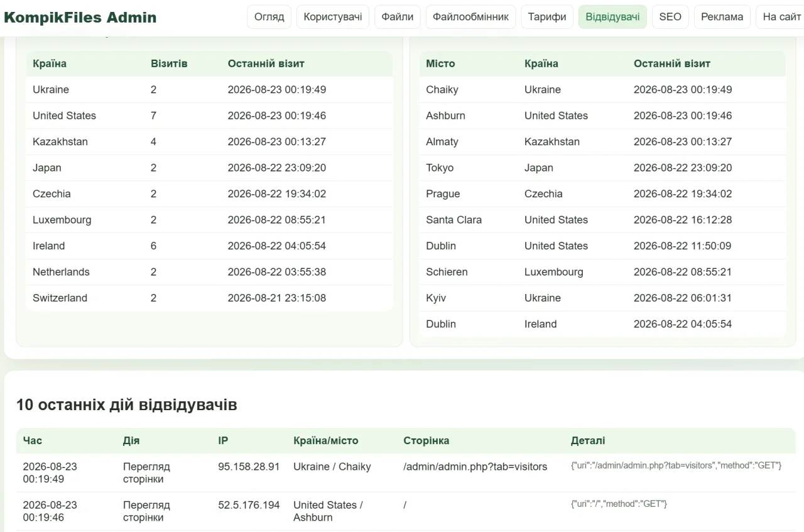
Task: Click the Kyiv city cell
Action: pos(436,298)
